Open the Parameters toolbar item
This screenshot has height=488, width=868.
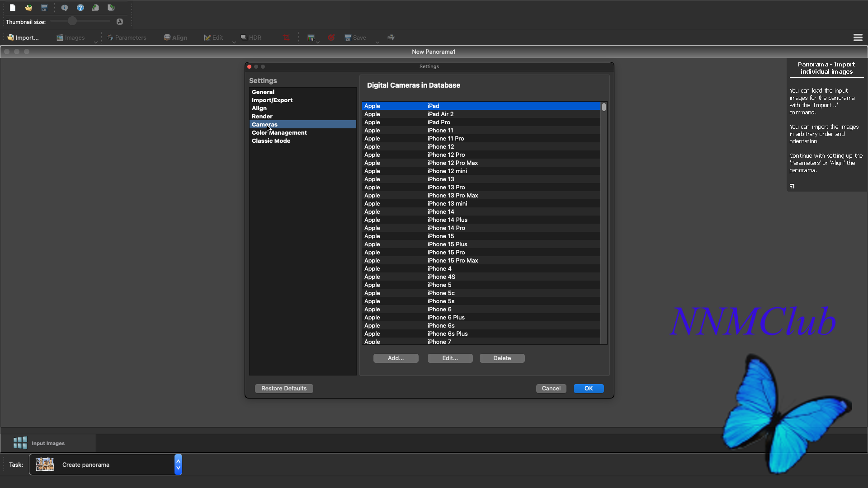tap(127, 38)
